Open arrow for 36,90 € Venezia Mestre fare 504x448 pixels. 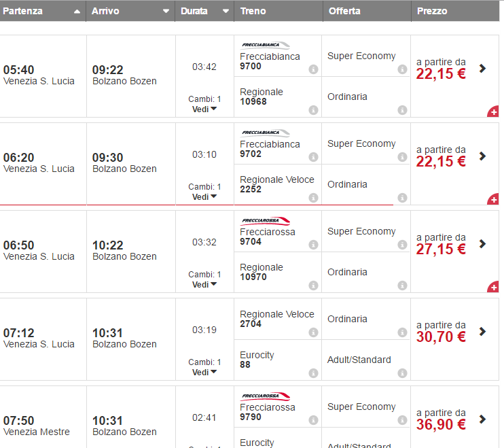(x=482, y=419)
